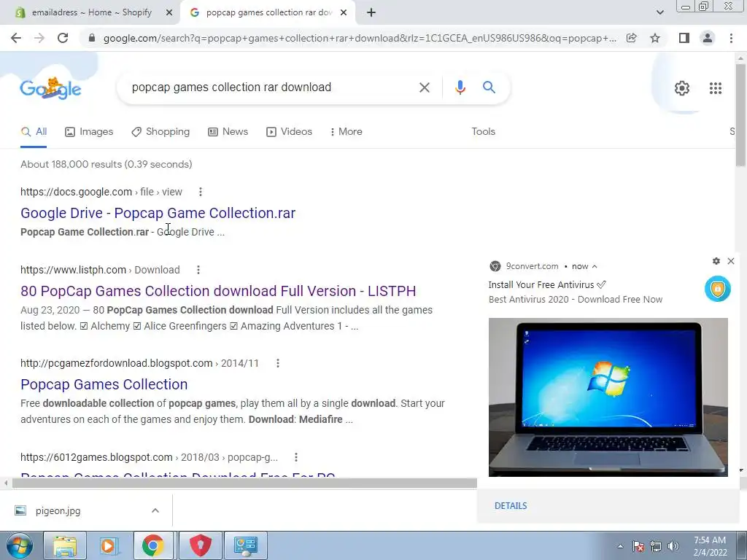Viewport: 747px width, 560px height.
Task: Click the forward navigation arrow
Action: point(39,38)
